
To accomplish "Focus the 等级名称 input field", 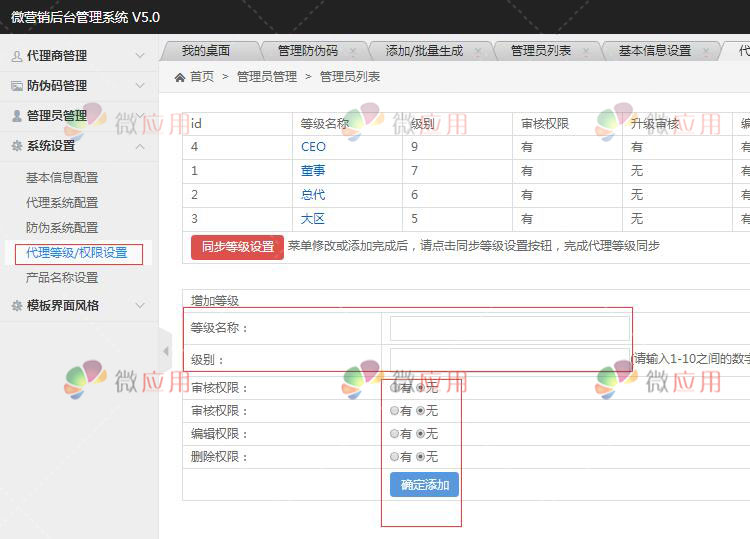I will tap(510, 328).
